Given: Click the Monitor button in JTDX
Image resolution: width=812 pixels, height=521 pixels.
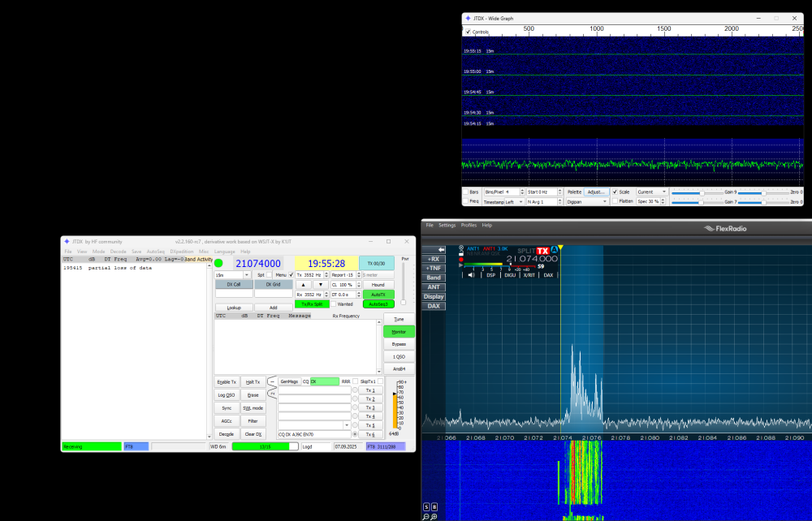Looking at the screenshot, I should click(x=399, y=332).
